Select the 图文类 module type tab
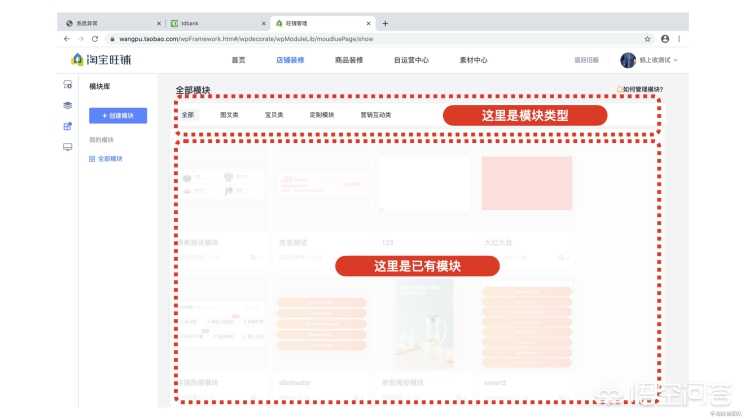Screen dimensions: 746x420 click(229, 115)
